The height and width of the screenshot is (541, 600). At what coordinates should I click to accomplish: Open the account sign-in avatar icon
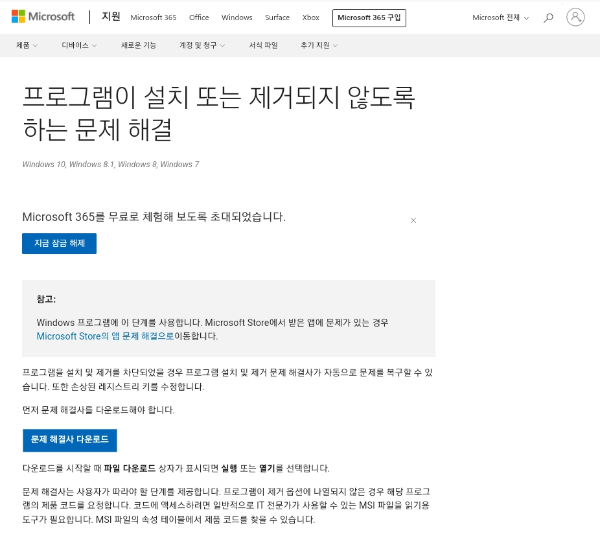click(575, 18)
